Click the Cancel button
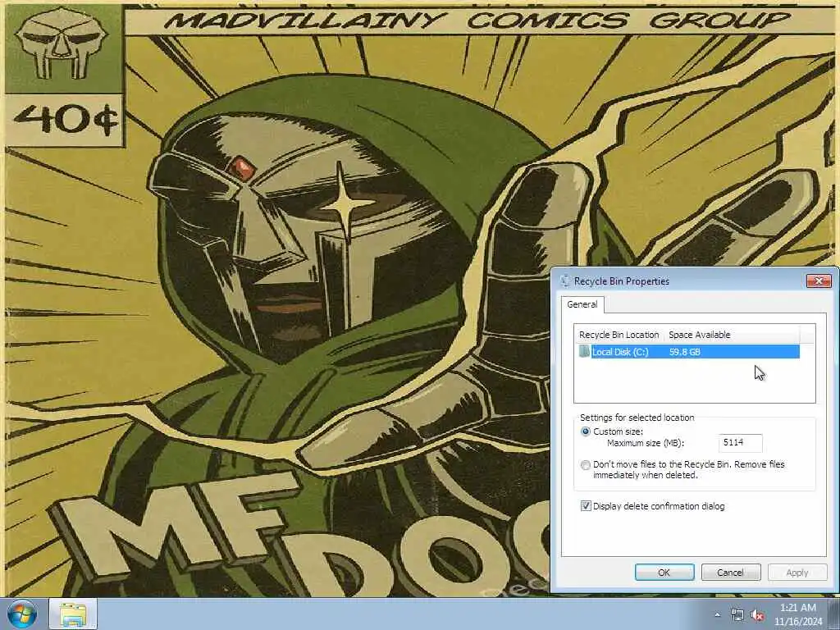Viewport: 840px width, 630px height. tap(731, 572)
